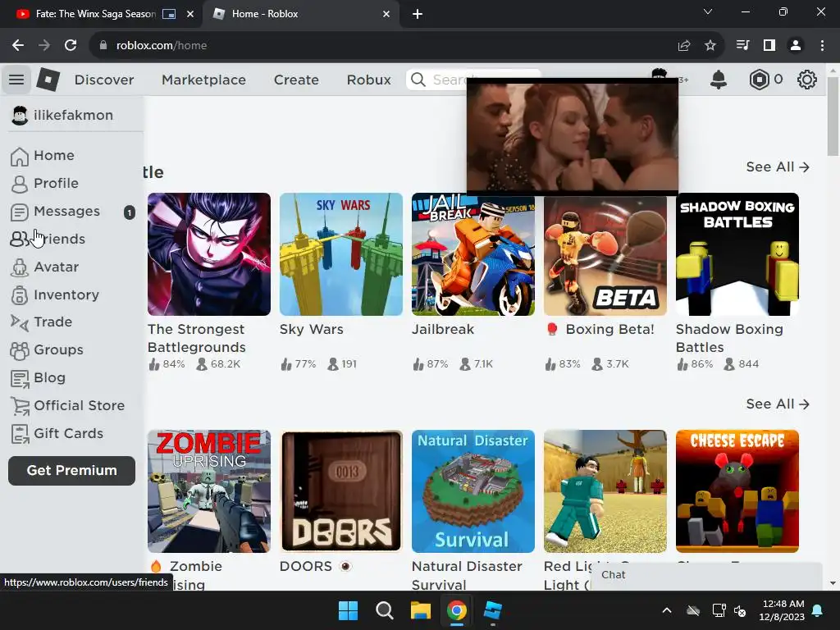Open Jailbreak game thumbnail
The width and height of the screenshot is (840, 630).
[x=473, y=254]
